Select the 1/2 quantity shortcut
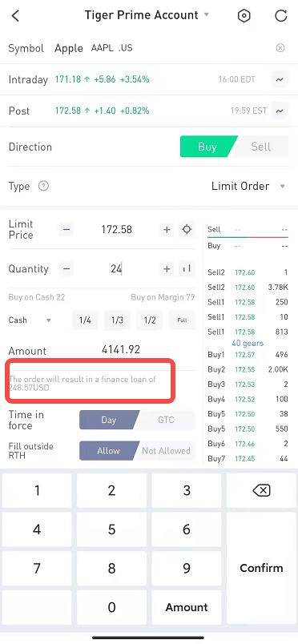Viewport: 298px width, 644px height. (150, 320)
